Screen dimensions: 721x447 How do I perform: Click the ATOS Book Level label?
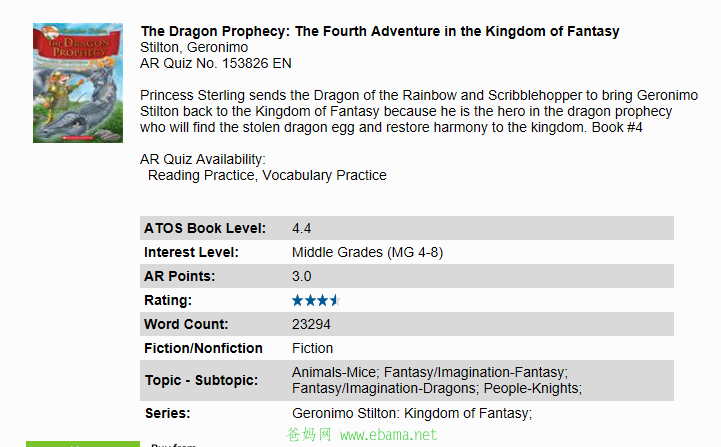pos(205,228)
